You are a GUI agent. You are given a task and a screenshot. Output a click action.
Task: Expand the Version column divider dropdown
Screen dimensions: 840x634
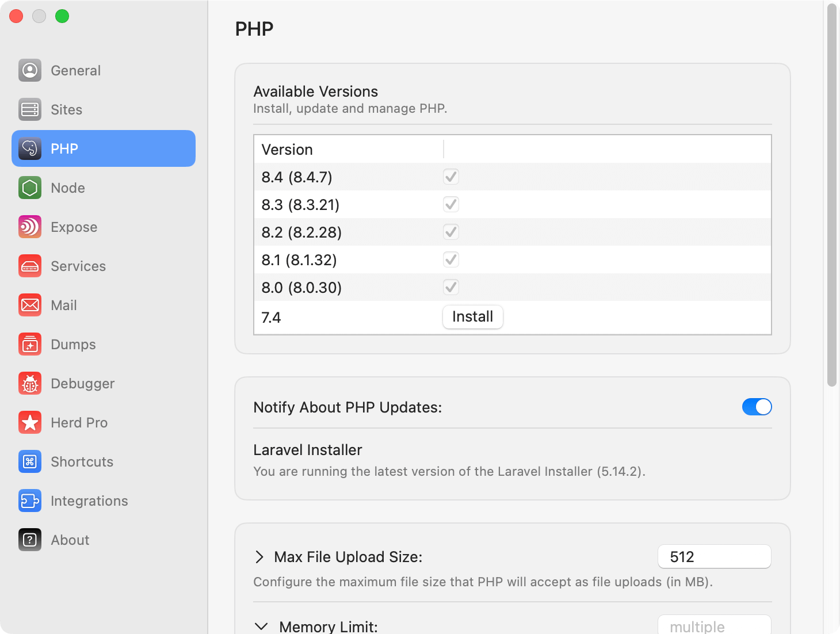click(x=443, y=149)
